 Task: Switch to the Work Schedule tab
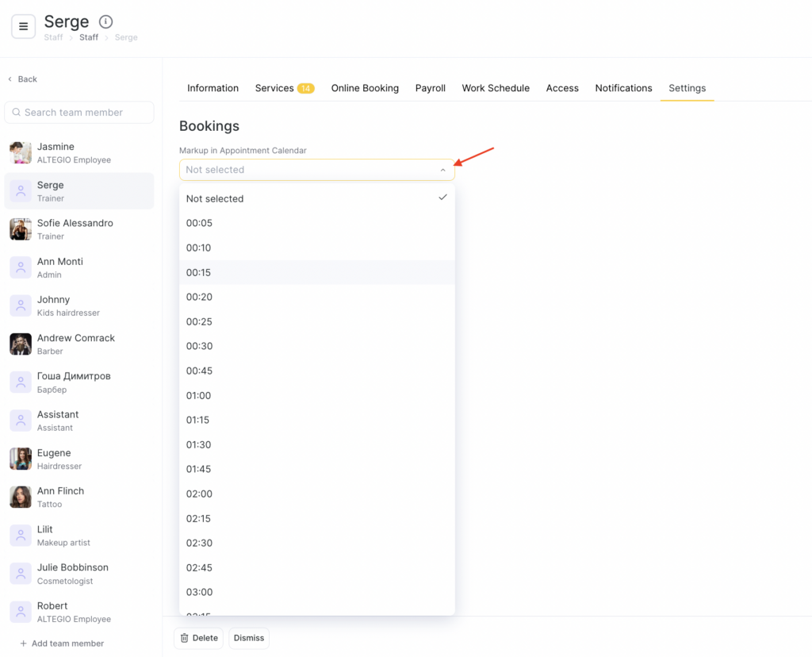pyautogui.click(x=496, y=88)
